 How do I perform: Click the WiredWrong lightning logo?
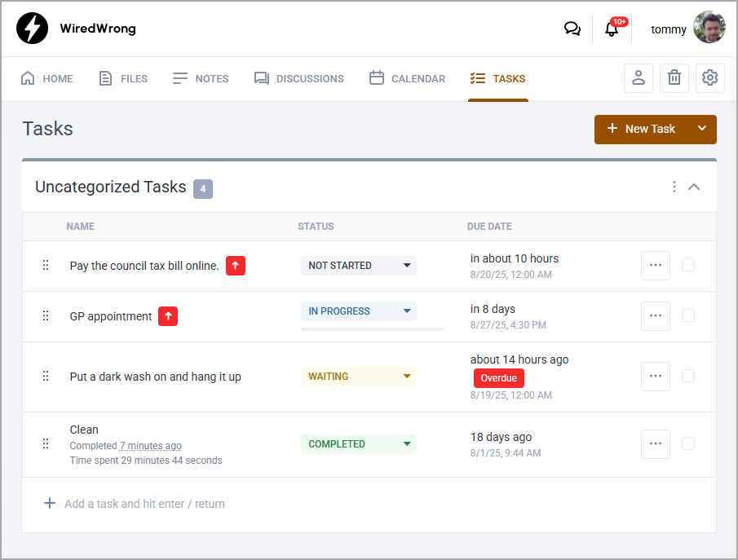click(x=33, y=29)
